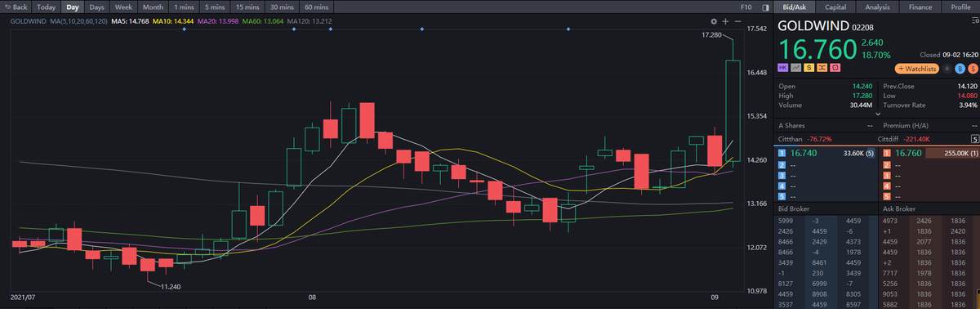Click bid broker code 5999
Image resolution: width=980 pixels, height=309 pixels.
[x=786, y=221]
